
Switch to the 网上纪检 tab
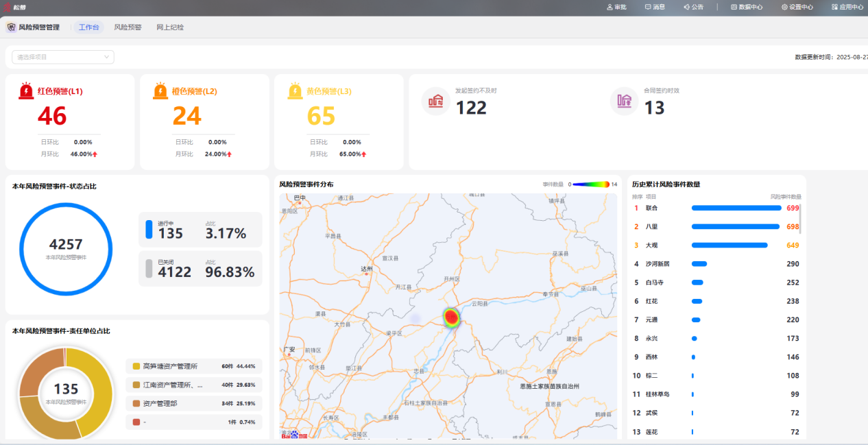coord(170,27)
